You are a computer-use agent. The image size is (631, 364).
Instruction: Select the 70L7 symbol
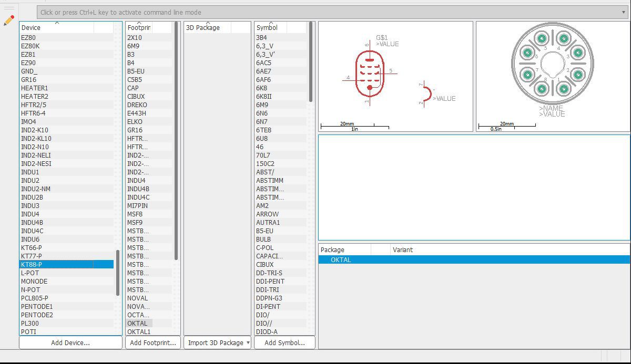(280, 155)
